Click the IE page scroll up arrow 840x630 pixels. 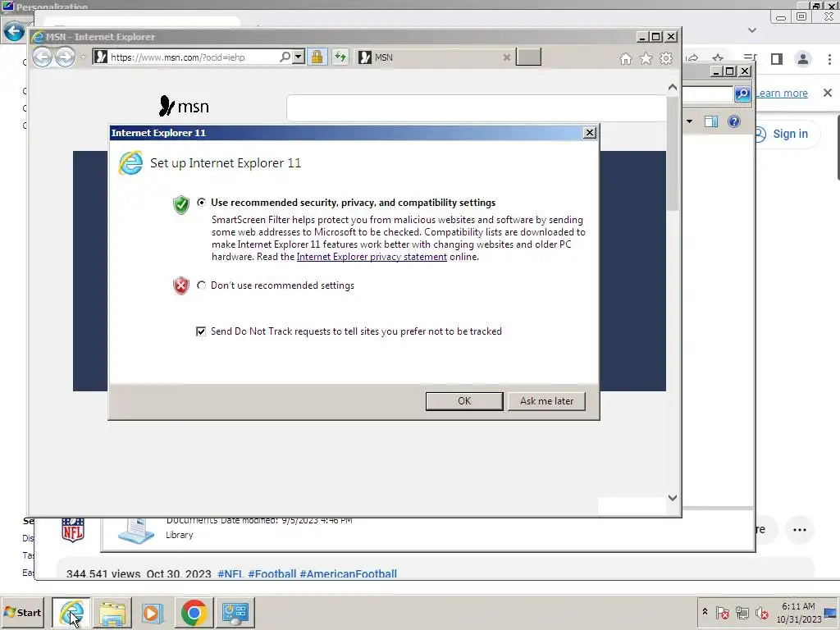(673, 87)
